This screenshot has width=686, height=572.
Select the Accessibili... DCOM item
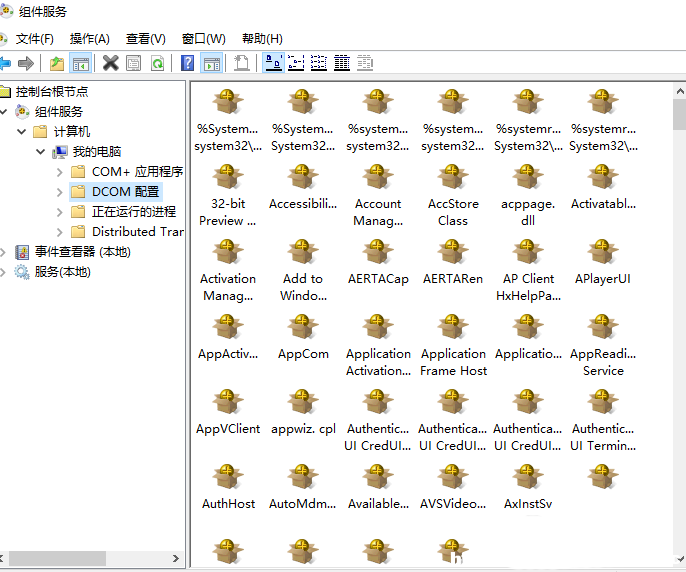(303, 187)
